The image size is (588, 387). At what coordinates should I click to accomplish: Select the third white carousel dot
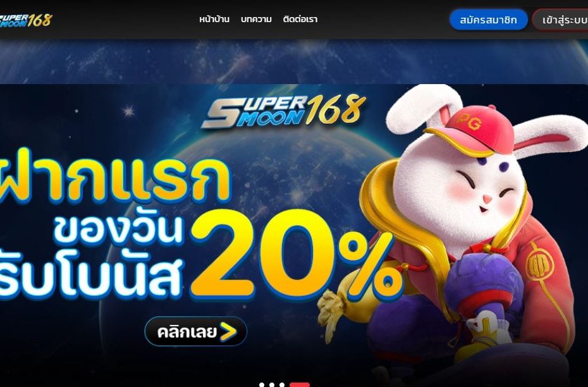click(282, 384)
